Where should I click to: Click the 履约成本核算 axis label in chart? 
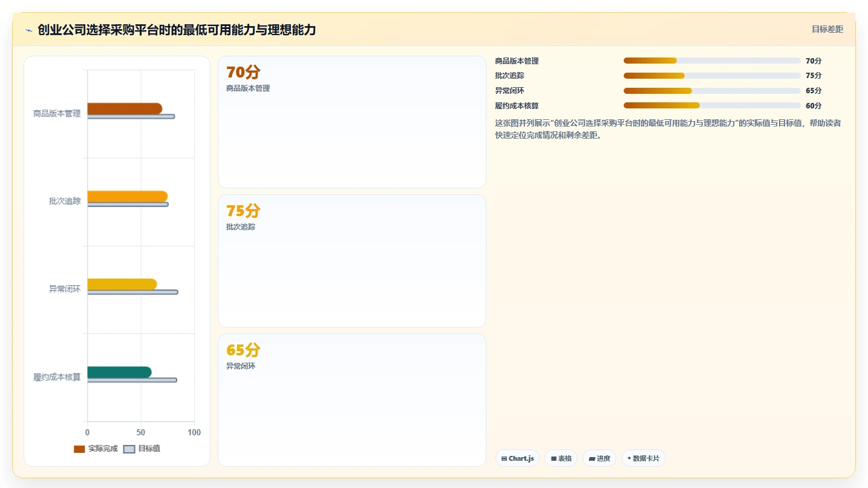click(57, 377)
